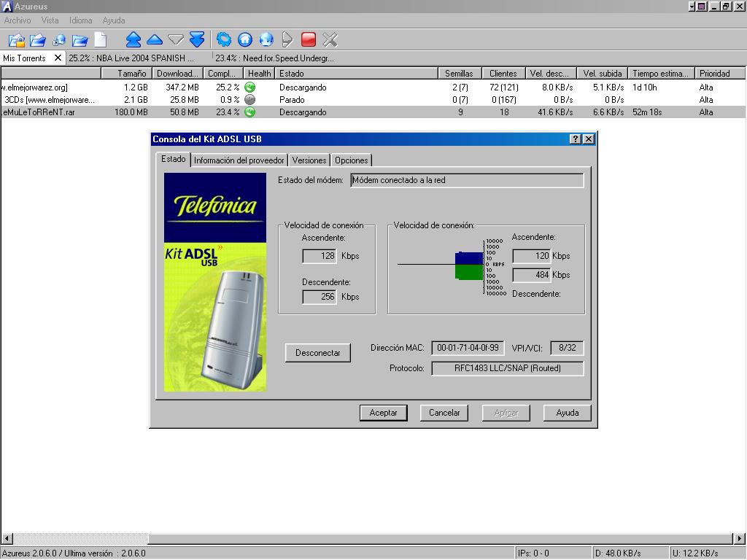Screen dimensions: 747x560
Task: Click the Azureus logo in title bar
Action: [6, 6]
